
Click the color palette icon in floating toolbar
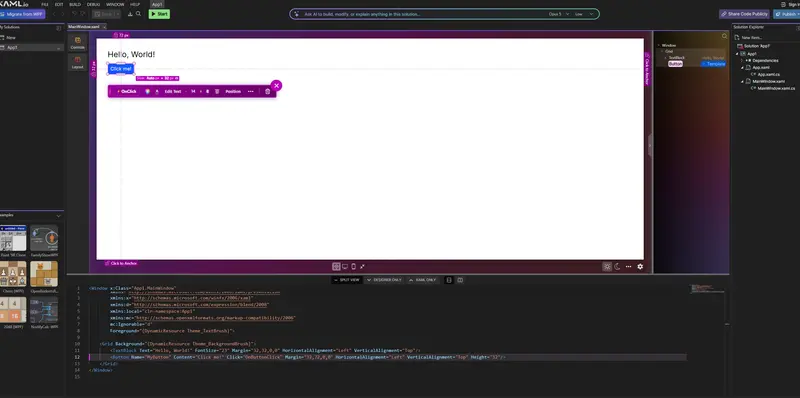[x=147, y=91]
